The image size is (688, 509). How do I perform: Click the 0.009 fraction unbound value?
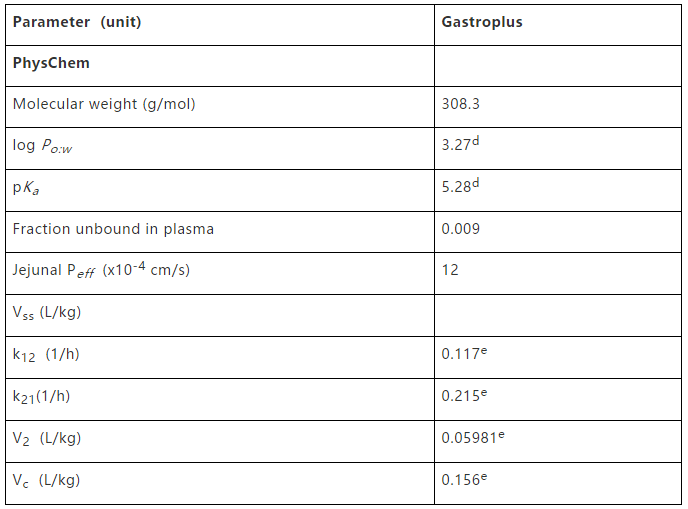pyautogui.click(x=460, y=229)
